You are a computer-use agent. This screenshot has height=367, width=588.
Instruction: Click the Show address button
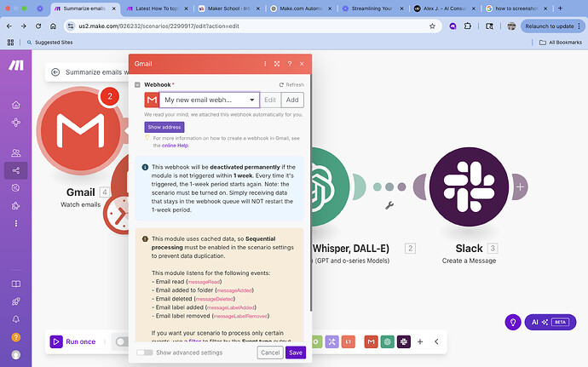pyautogui.click(x=164, y=127)
